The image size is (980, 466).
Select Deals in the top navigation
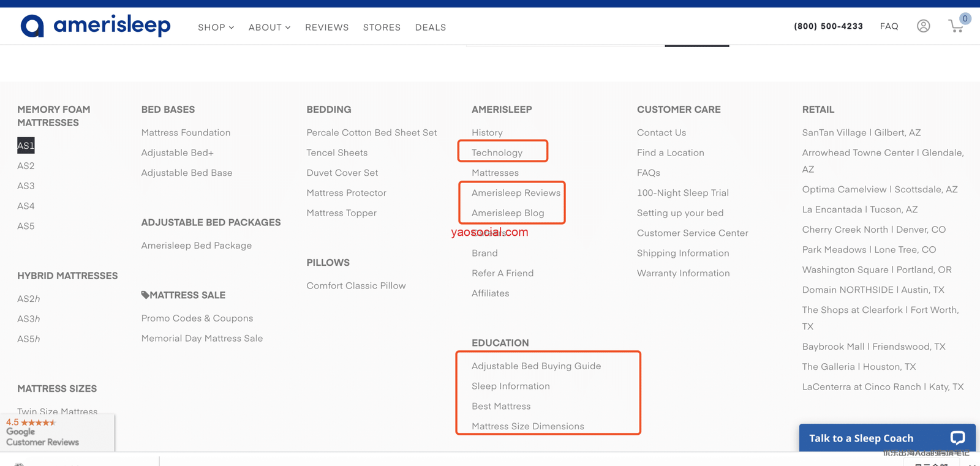click(x=430, y=28)
